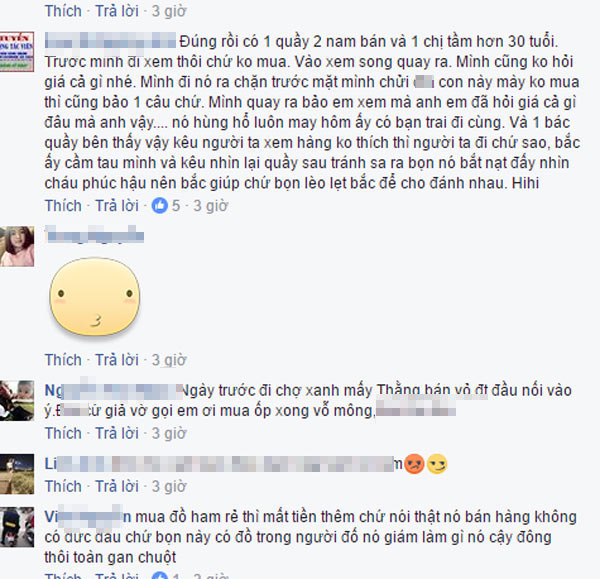This screenshot has height=579, width=600.
Task: Click the smirking yellow emoji in the comment
Action: pos(437,464)
